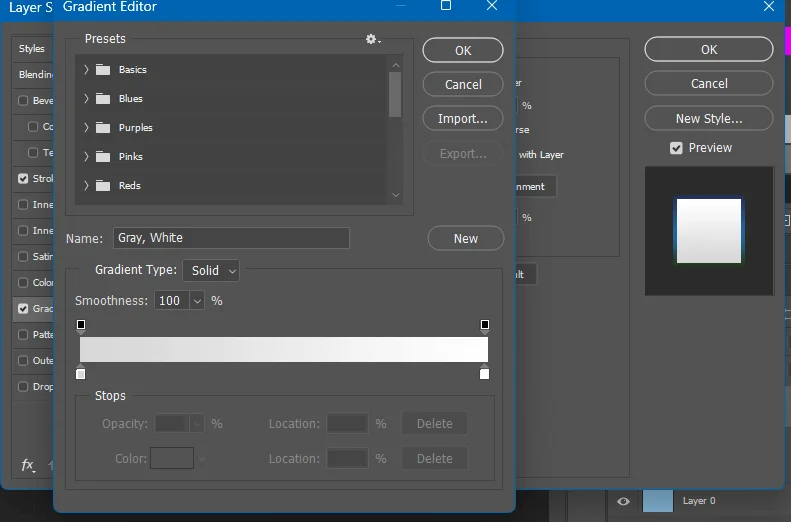Image resolution: width=791 pixels, height=522 pixels.
Task: Click the presets list scroll-up arrow
Action: 396,65
